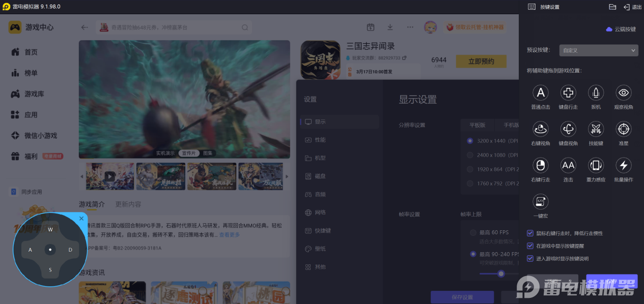
Task: Switch to 平板版 tablet resolution tab
Action: pos(477,125)
